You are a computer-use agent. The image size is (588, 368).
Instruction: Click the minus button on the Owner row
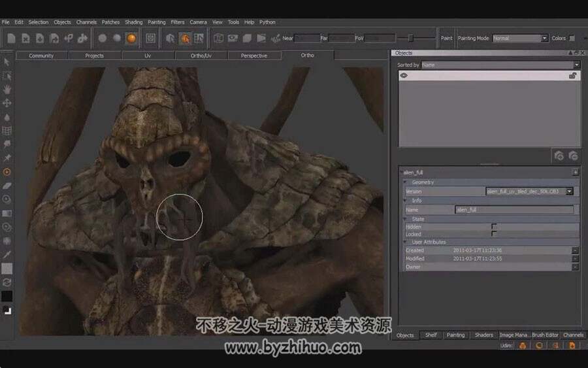click(575, 267)
